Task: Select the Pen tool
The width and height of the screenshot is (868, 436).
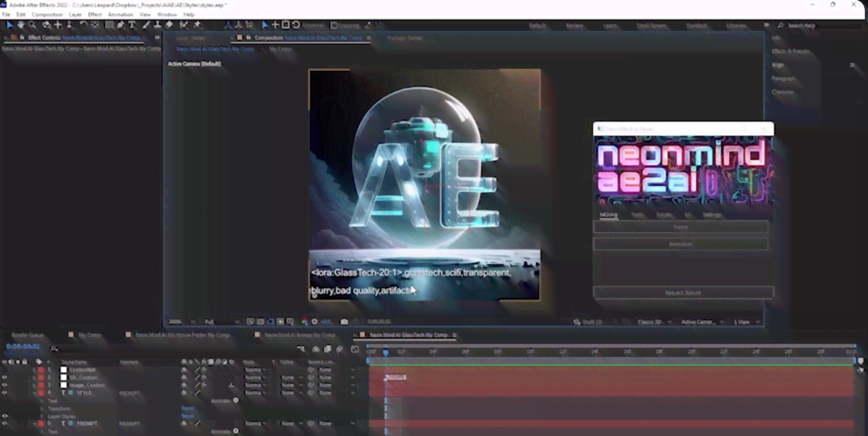Action: pyautogui.click(x=120, y=25)
